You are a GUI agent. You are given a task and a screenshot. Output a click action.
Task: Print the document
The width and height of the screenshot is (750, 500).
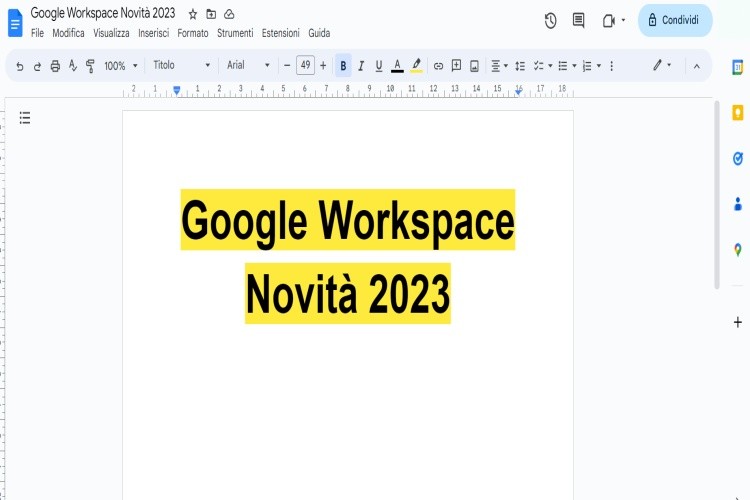55,66
